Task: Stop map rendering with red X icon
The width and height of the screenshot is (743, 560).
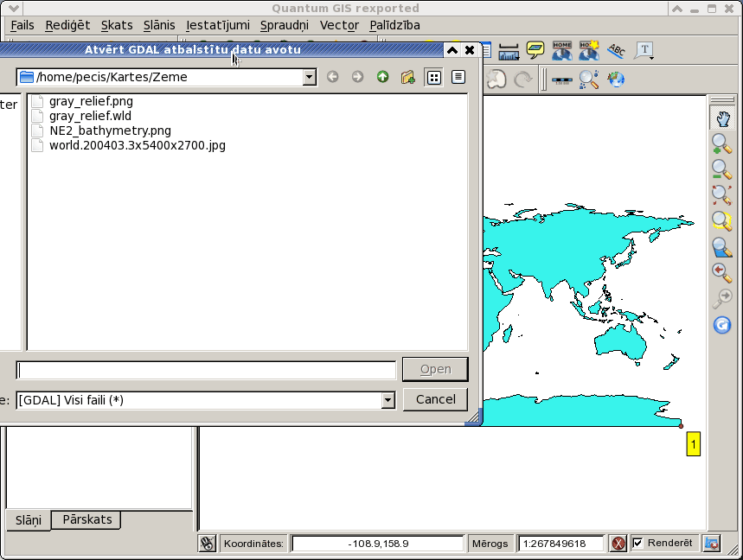Action: coord(618,544)
